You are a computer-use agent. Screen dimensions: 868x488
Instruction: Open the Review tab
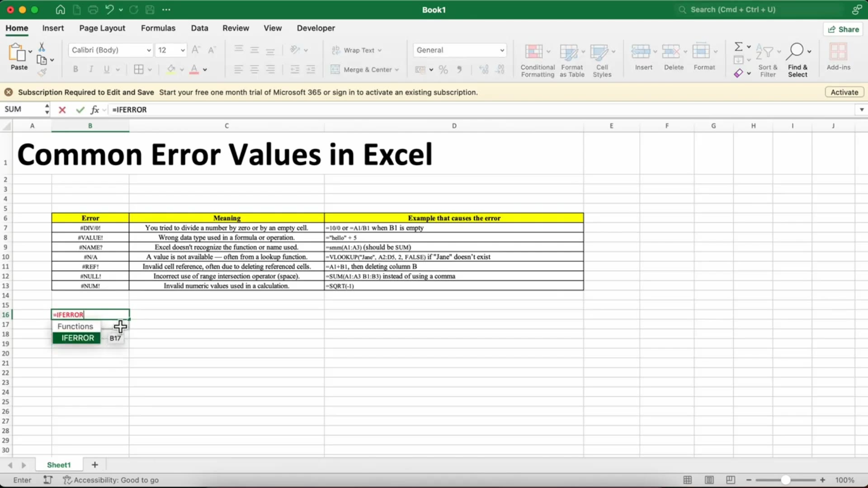(236, 28)
